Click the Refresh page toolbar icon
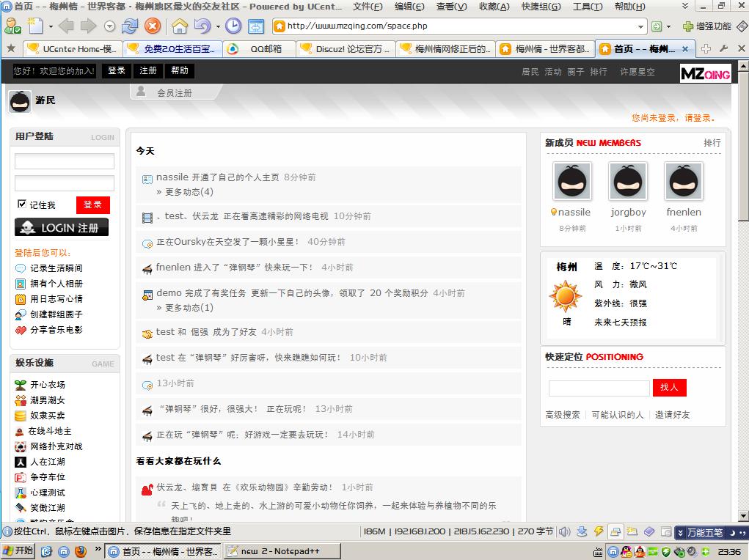The height and width of the screenshot is (560, 749). pos(129,26)
